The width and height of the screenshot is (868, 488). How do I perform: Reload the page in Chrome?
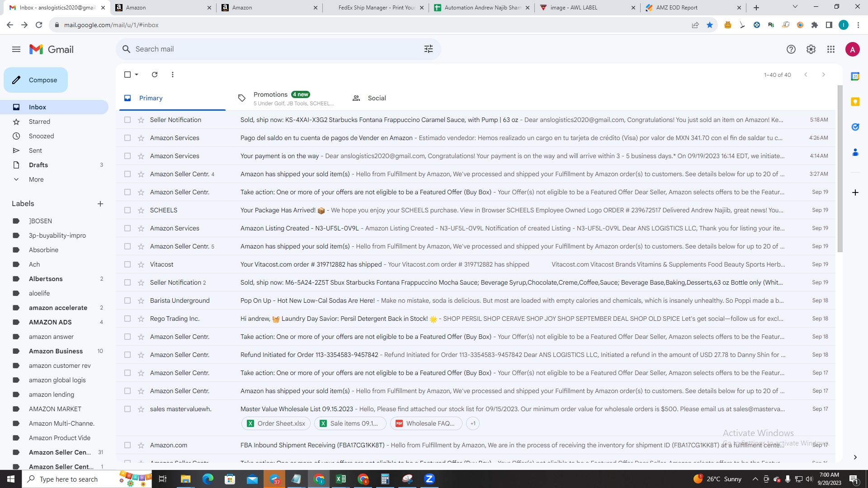(x=39, y=25)
